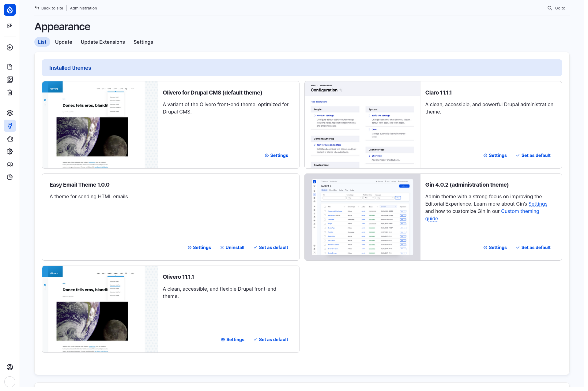Select the List tab in Appearance
The height and width of the screenshot is (391, 588).
click(42, 42)
